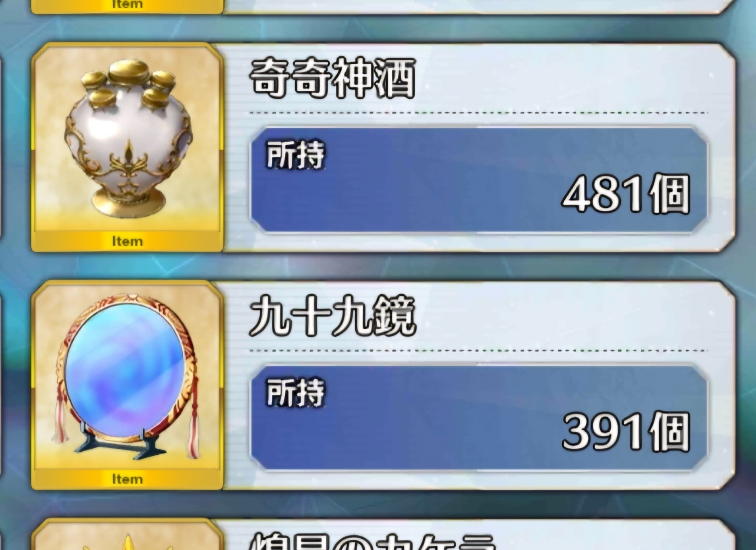756x550 pixels.
Task: Select the Item label under the vase
Action: pyautogui.click(x=127, y=241)
